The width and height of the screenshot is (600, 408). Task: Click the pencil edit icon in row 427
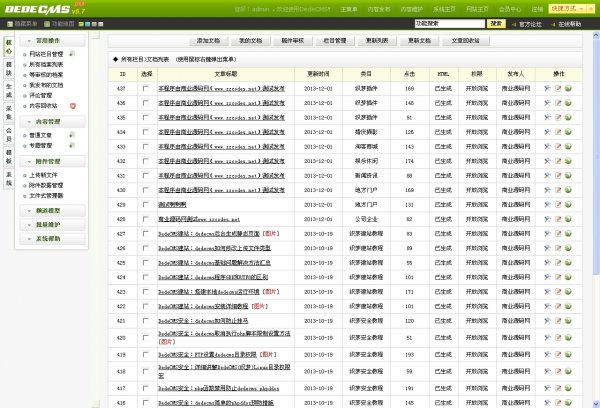pyautogui.click(x=558, y=234)
